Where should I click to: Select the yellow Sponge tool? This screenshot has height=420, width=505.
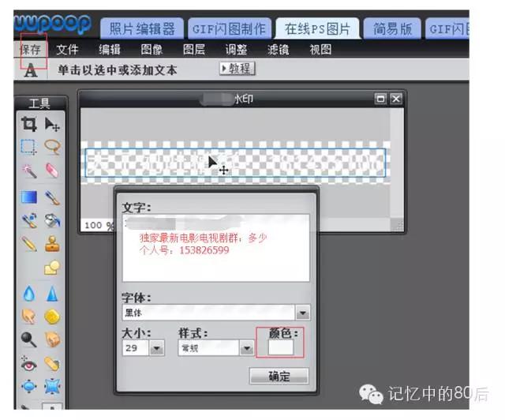tap(52, 317)
